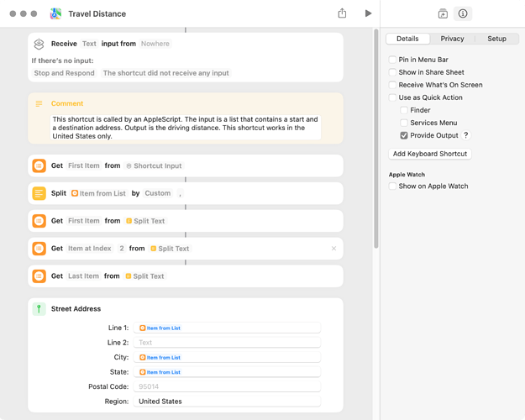Enable Pin in Menu Bar
This screenshot has height=420, width=525.
392,60
